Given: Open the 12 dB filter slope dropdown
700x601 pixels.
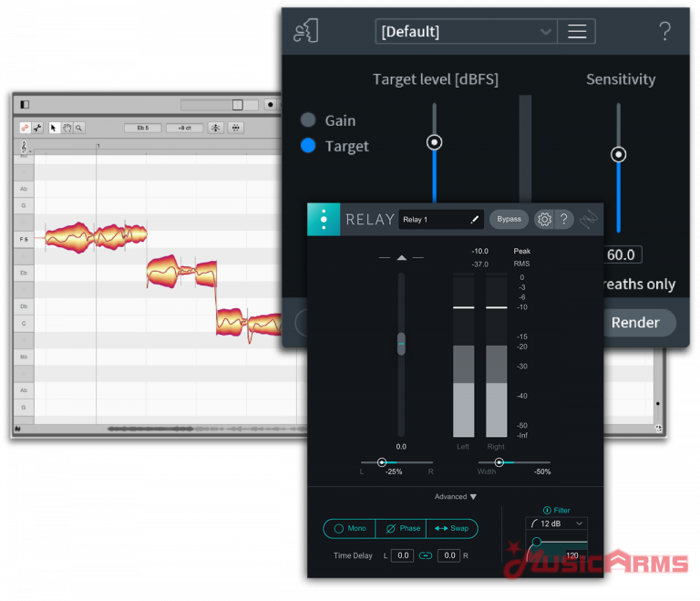Looking at the screenshot, I should [x=556, y=523].
